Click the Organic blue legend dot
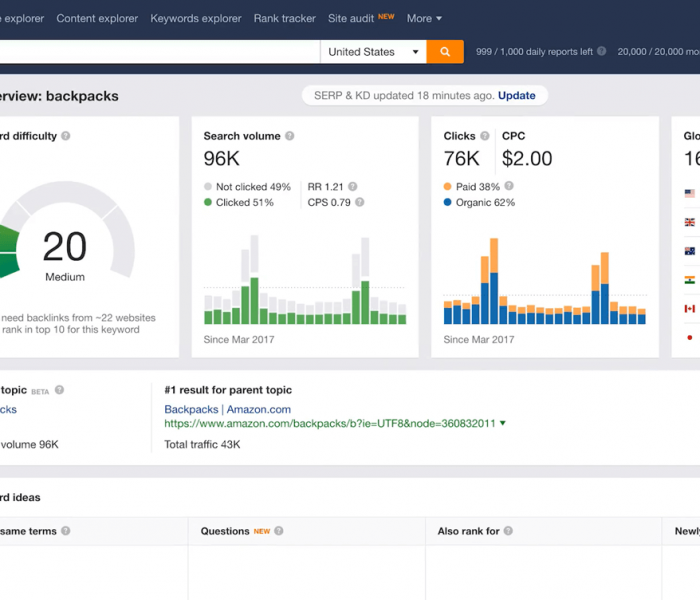 pyautogui.click(x=447, y=202)
